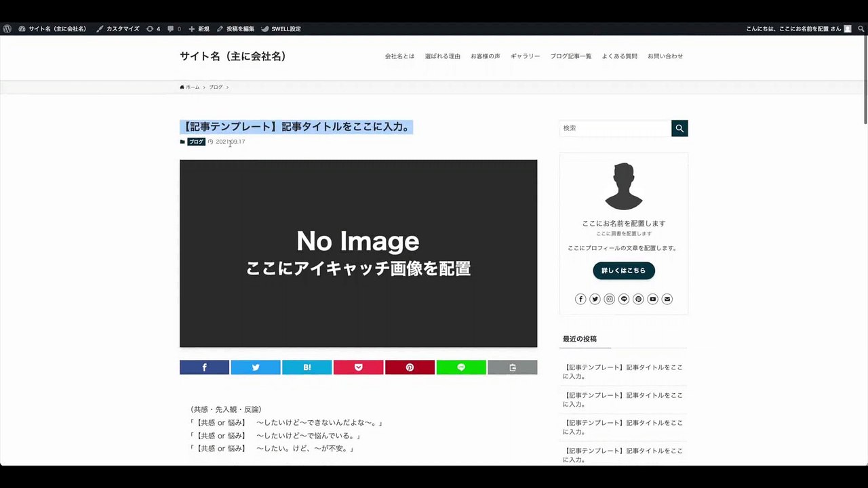The height and width of the screenshot is (488, 868).
Task: Open the 会社名とは navigation item
Action: click(x=399, y=56)
